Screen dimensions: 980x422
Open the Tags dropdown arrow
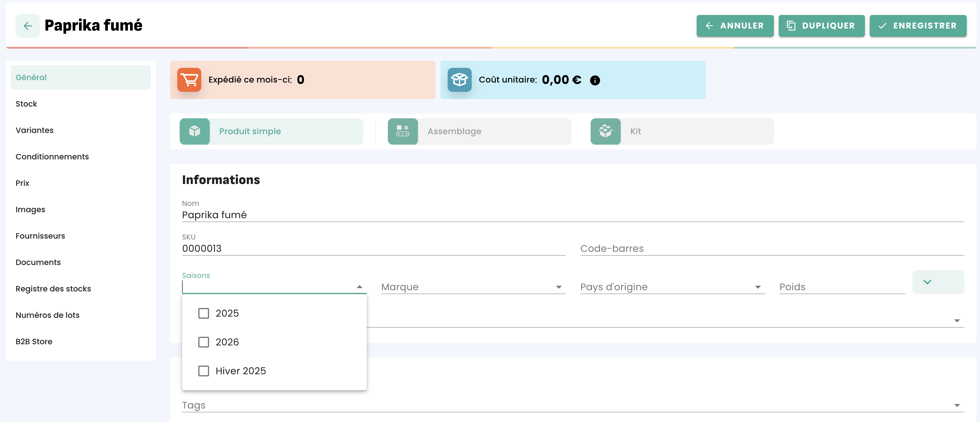957,405
